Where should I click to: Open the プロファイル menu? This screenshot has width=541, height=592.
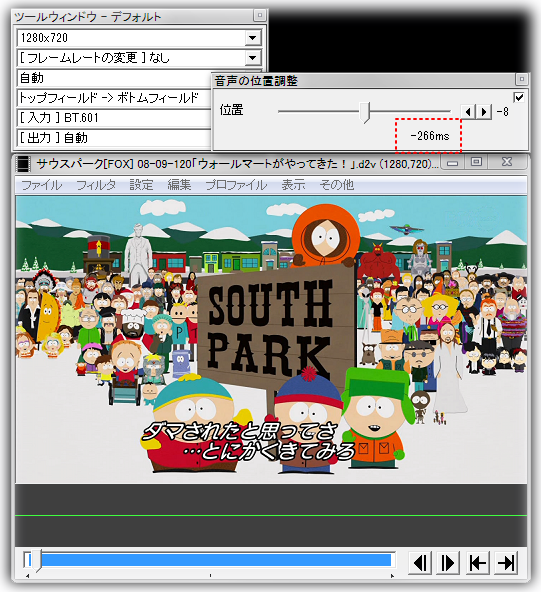[x=236, y=185]
